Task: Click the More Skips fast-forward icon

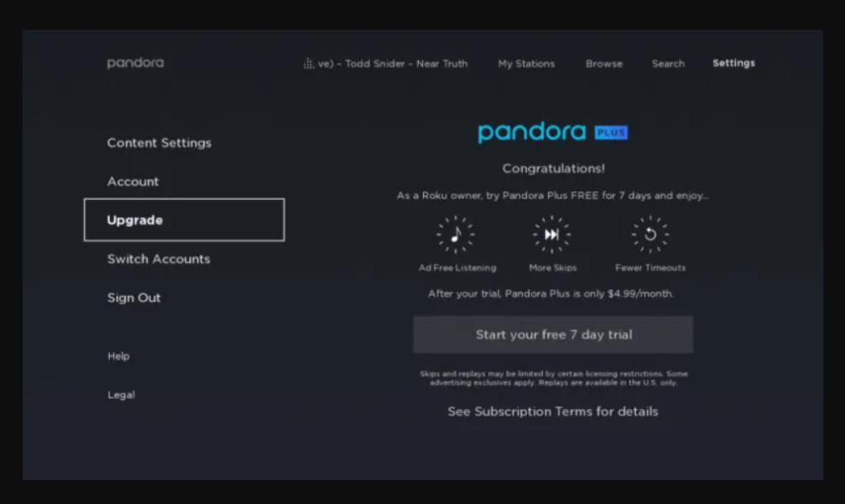Action: pos(552,235)
